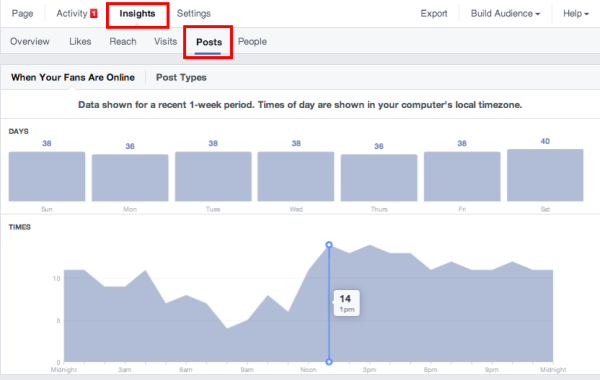This screenshot has height=380, width=600.
Task: Switch to the Insights tab
Action: [137, 14]
